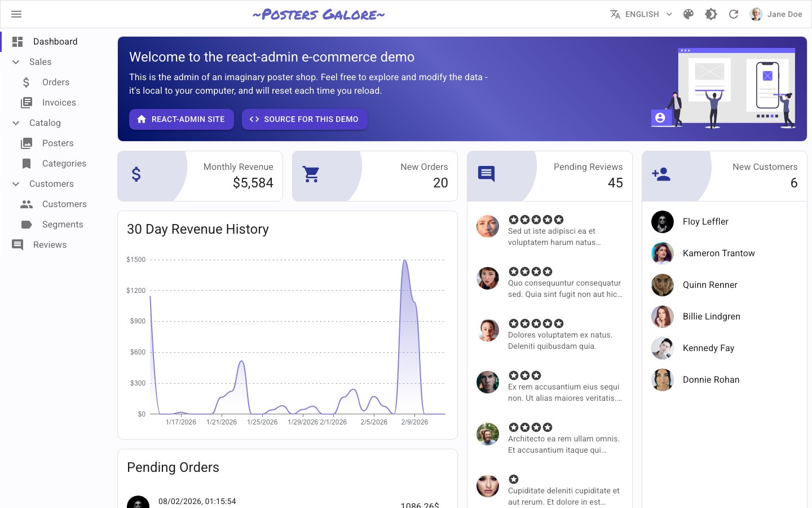
Task: Open Orders from the sidebar
Action: [55, 82]
